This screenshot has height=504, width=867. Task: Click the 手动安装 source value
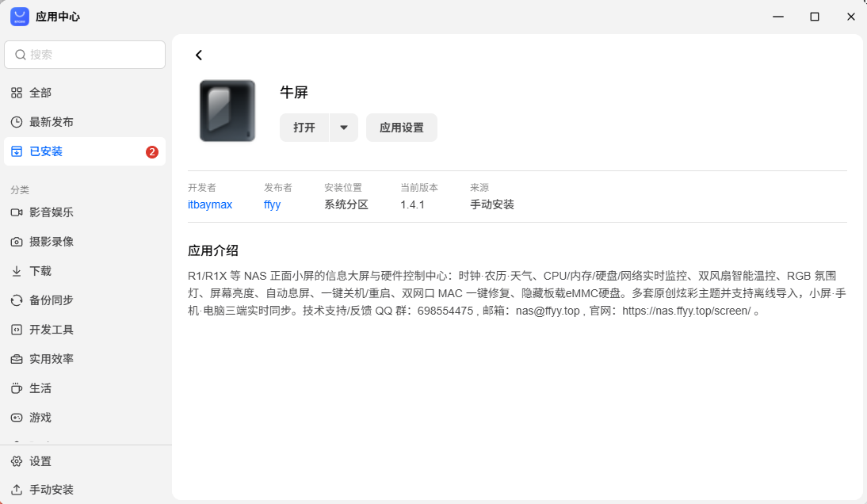[492, 204]
